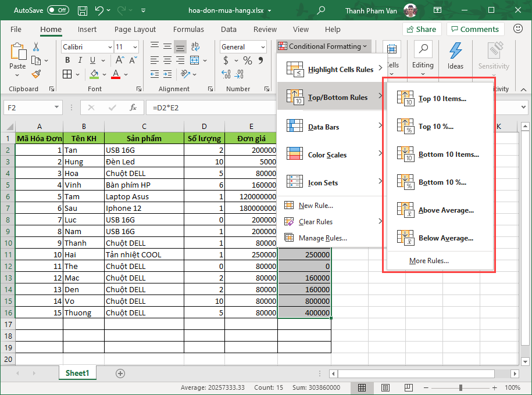Screen dimensions: 532x395
Task: Open the Paste options dropdown arrow
Action: click(17, 76)
